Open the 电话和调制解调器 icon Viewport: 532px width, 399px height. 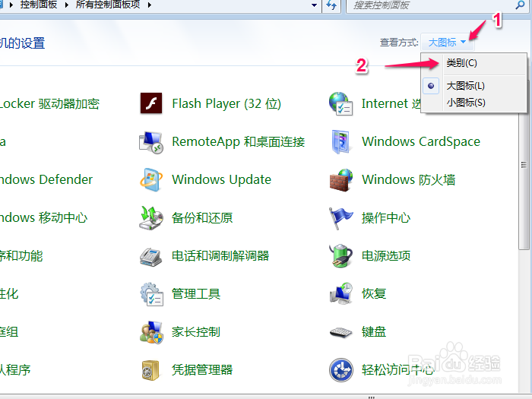tap(151, 256)
